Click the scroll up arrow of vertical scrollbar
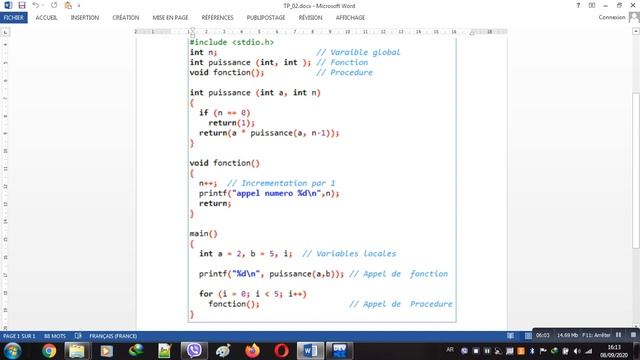Screen dimensions: 640x360 pos(636,31)
